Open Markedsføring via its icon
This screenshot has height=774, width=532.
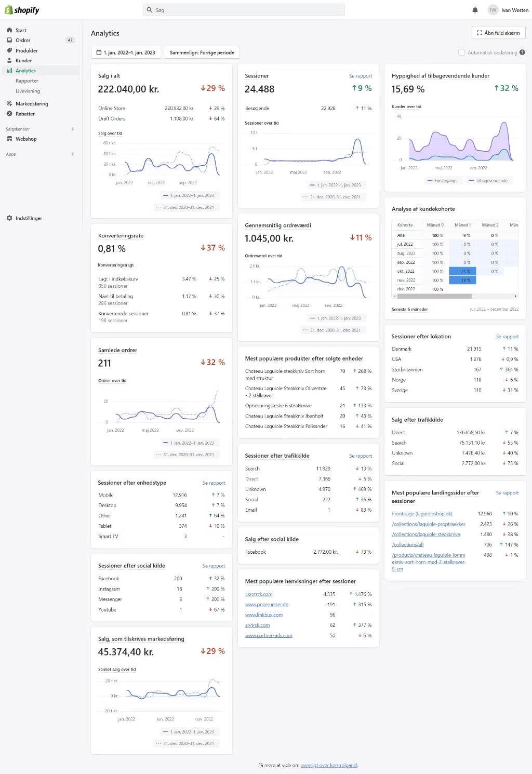pyautogui.click(x=9, y=103)
